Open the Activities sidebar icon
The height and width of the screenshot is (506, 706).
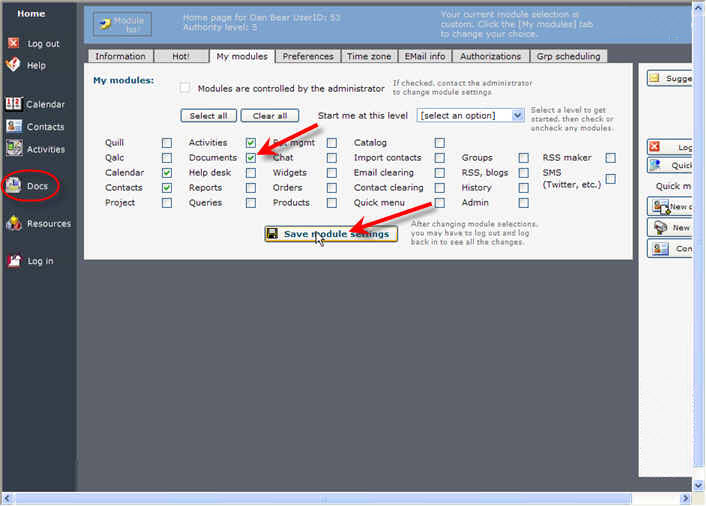(x=14, y=149)
